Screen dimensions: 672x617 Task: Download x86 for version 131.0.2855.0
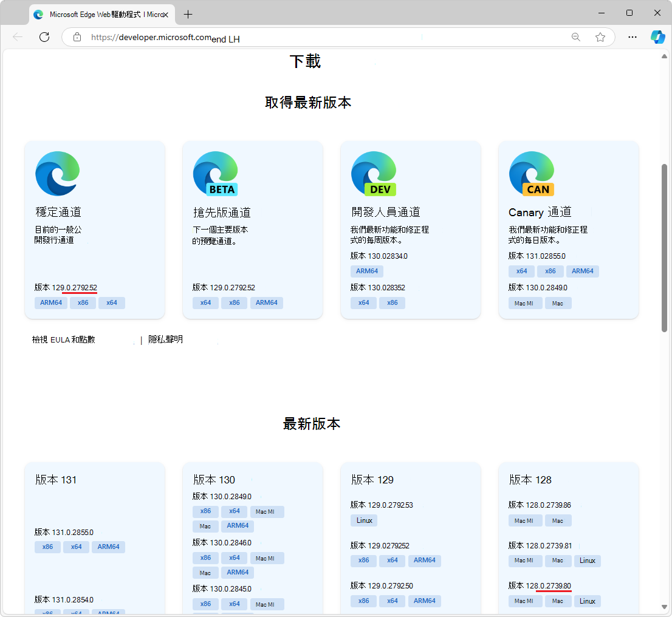tap(47, 547)
